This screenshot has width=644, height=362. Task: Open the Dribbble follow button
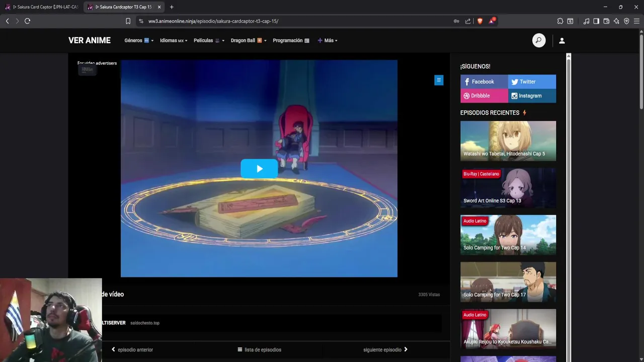tap(484, 96)
